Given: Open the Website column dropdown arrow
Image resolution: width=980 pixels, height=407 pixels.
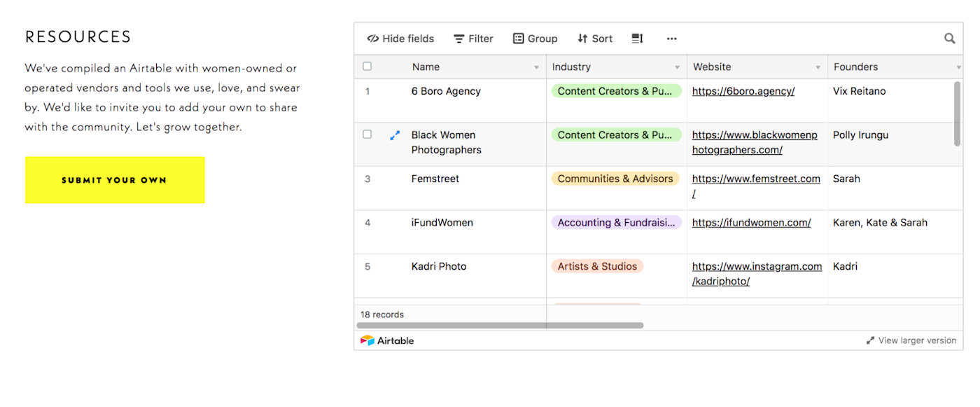Looking at the screenshot, I should [818, 67].
